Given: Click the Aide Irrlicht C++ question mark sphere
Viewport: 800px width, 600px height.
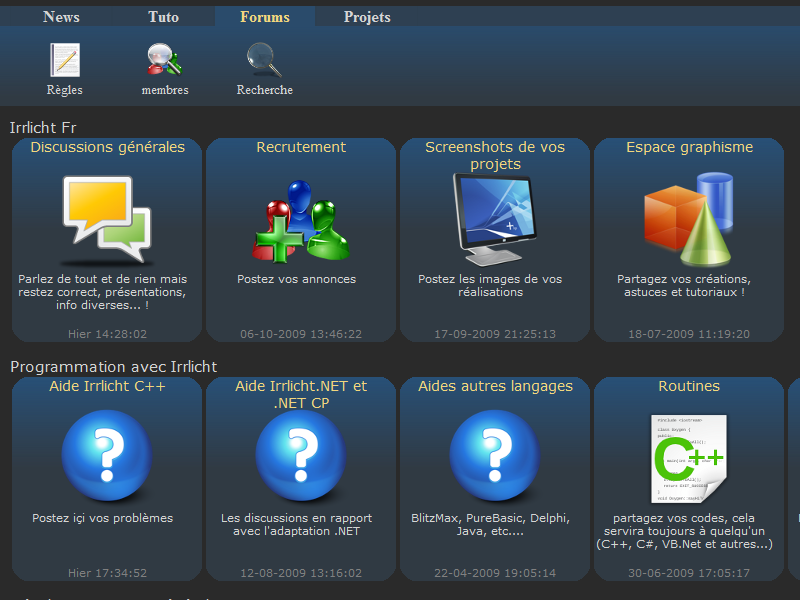Looking at the screenshot, I should click(x=107, y=456).
